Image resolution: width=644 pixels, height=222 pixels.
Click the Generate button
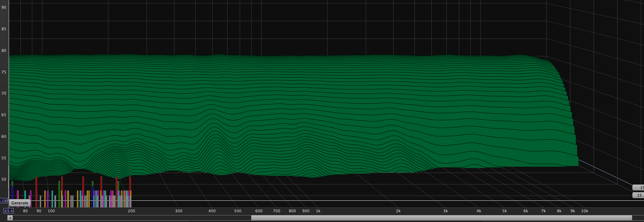coord(19,203)
